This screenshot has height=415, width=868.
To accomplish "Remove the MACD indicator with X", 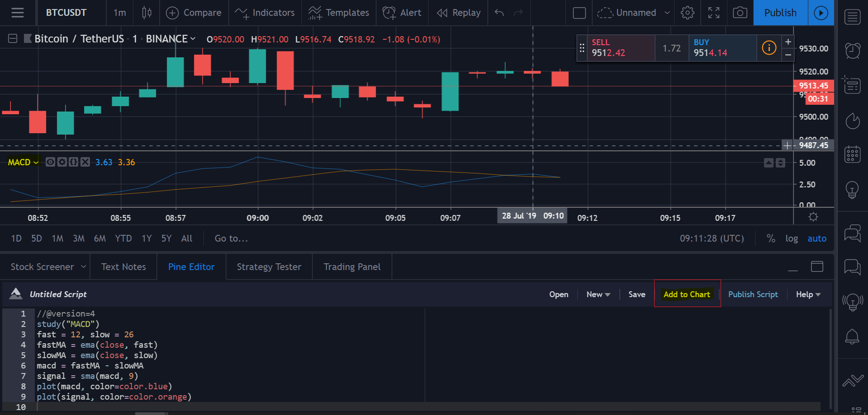I will point(85,162).
